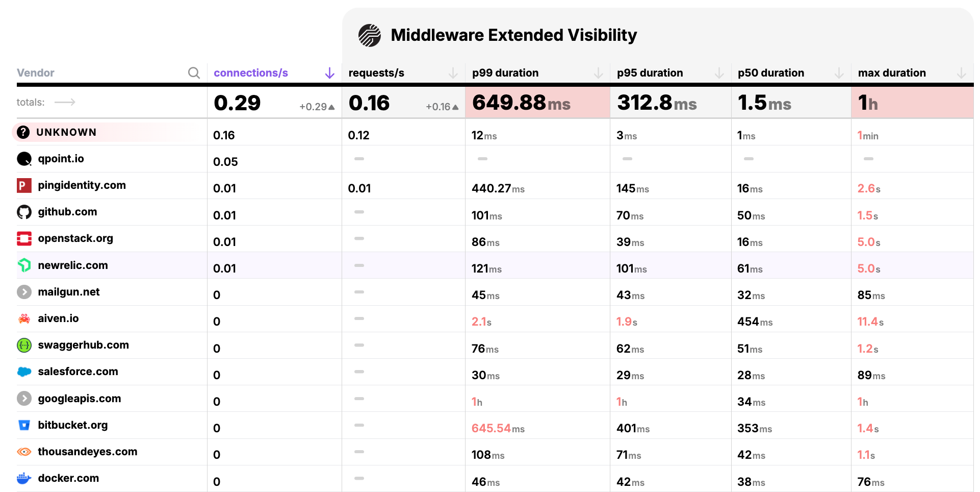Sort by p99 duration arrow
This screenshot has width=980, height=492.
[x=598, y=73]
